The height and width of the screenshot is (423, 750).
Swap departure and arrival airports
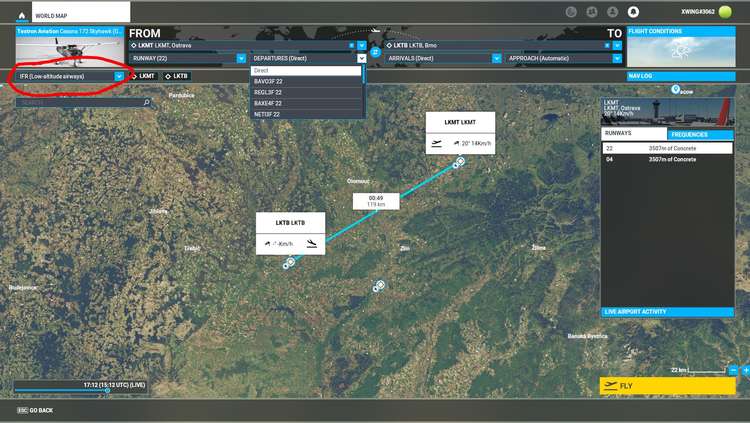pos(374,51)
